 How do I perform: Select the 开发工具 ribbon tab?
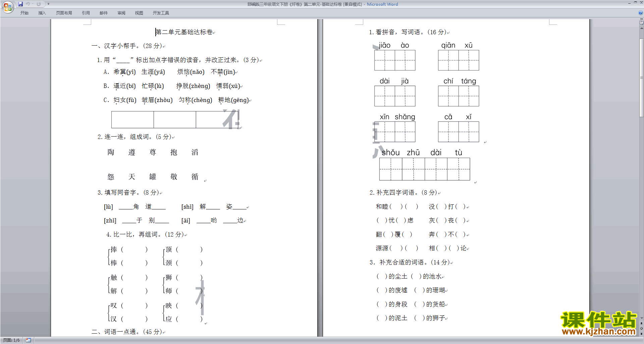161,13
